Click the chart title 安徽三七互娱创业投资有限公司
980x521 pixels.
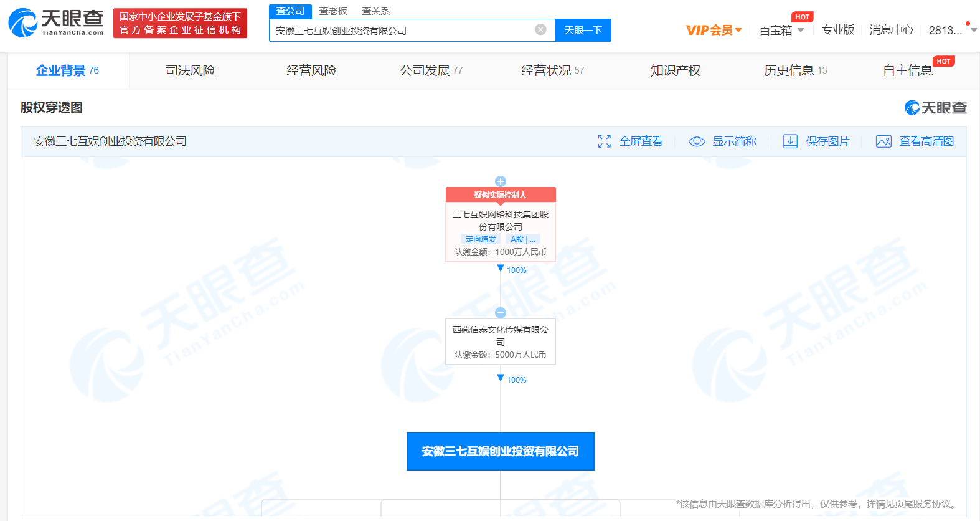tap(110, 141)
